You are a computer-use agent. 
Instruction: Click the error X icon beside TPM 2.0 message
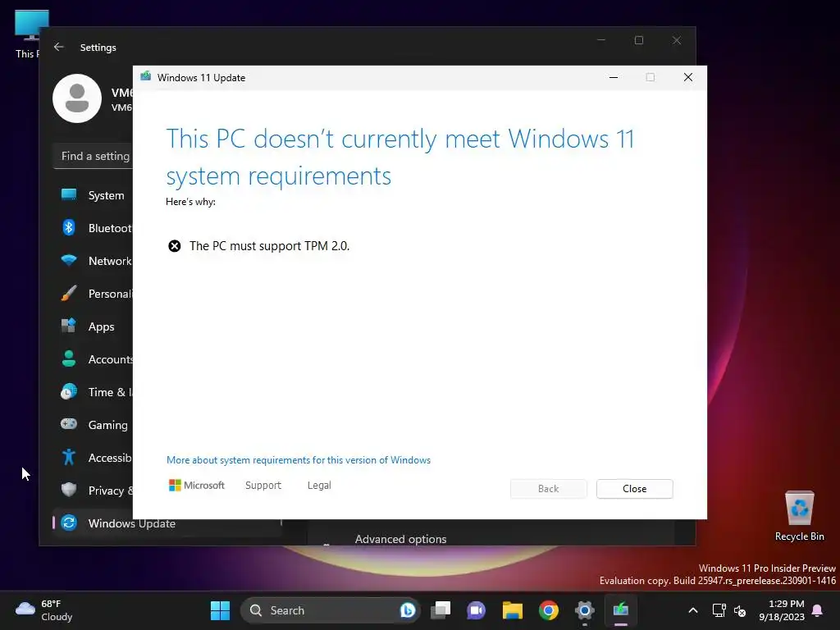tap(175, 246)
